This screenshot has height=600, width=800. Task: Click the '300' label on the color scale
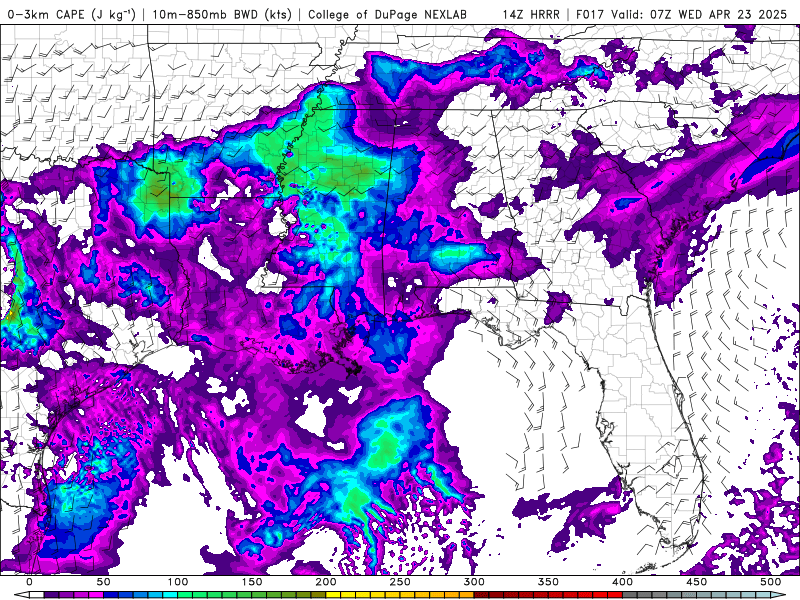tap(474, 582)
